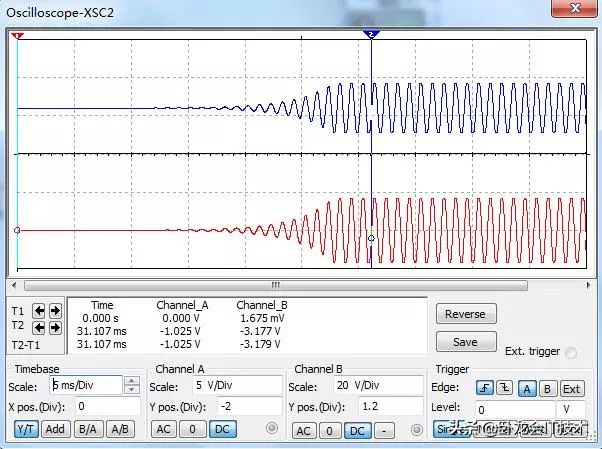
Task: Set Channel A coupling to 0
Action: click(x=192, y=429)
